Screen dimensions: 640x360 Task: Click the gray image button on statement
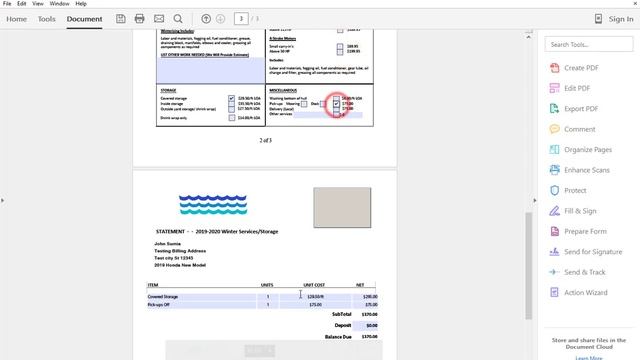[x=342, y=208]
